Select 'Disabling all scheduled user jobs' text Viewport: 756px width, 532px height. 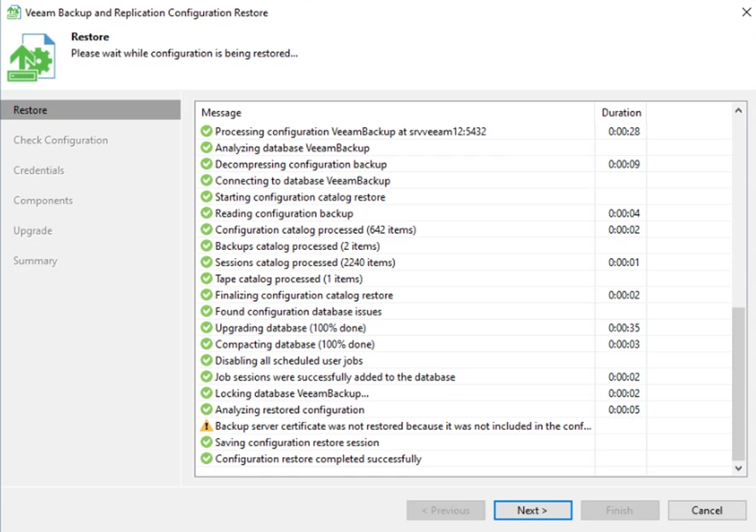288,361
